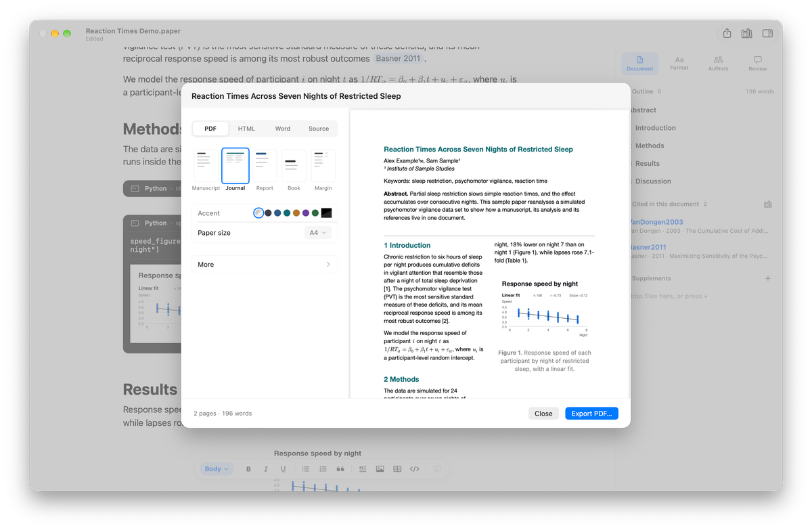Screen dimensions: 812x530
Task: Open the A4 paper size dropdown
Action: 318,233
